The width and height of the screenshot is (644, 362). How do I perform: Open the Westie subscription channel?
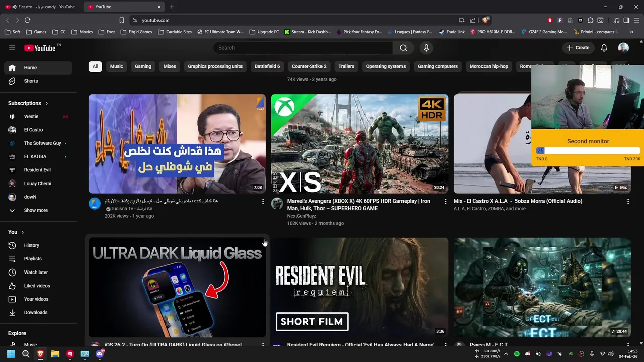38,116
